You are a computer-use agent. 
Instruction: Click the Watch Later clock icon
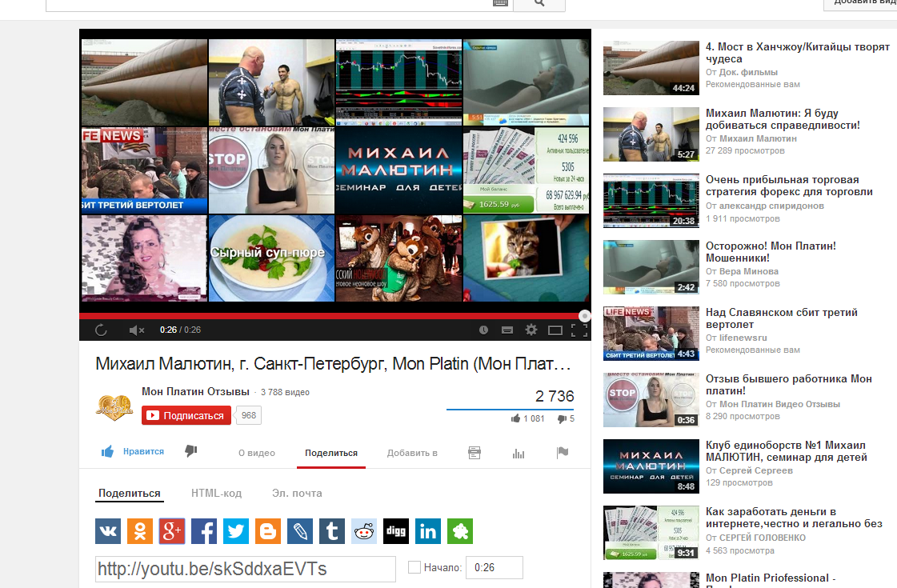[483, 330]
